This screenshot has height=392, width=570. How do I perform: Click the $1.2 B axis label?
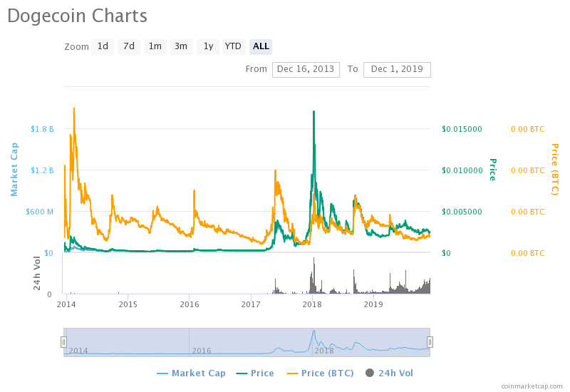(x=42, y=170)
